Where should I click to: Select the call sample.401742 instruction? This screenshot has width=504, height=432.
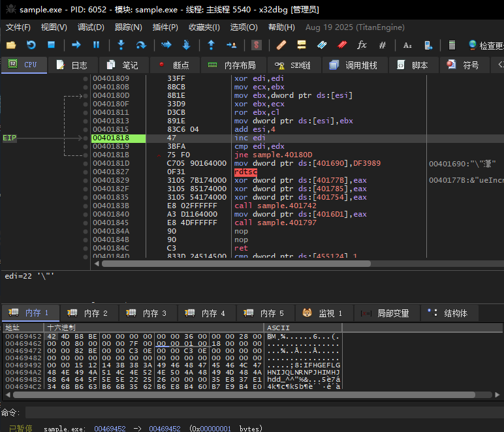[276, 206]
